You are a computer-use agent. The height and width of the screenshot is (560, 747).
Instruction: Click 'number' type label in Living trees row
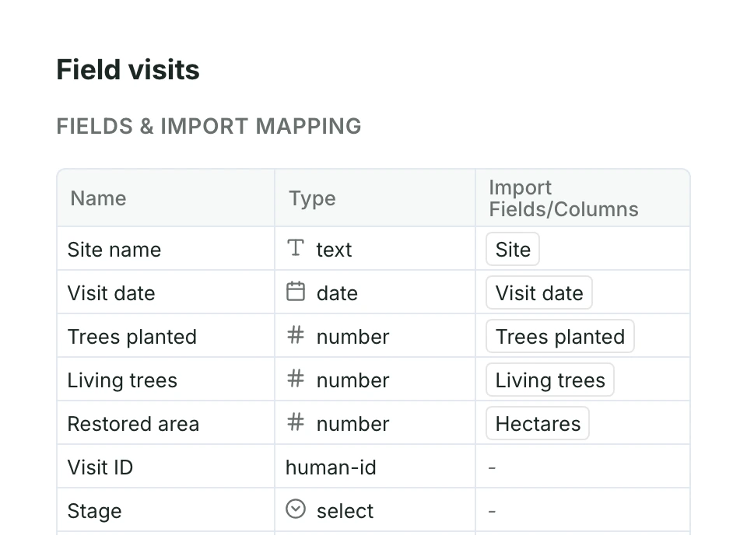pyautogui.click(x=352, y=380)
